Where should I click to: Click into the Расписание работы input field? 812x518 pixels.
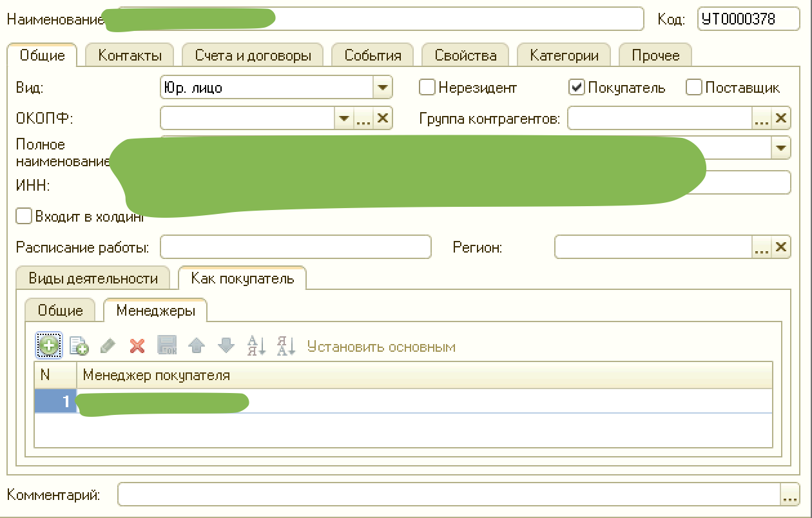point(295,247)
